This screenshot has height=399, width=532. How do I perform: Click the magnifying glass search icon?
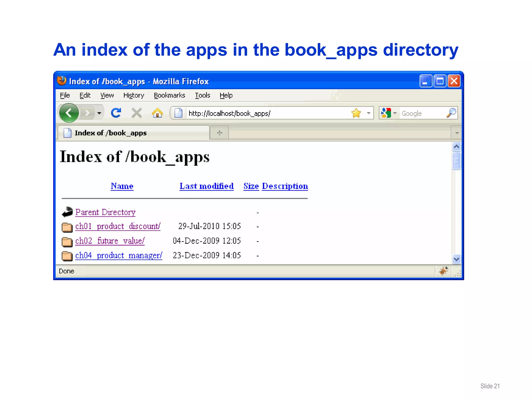pyautogui.click(x=451, y=113)
